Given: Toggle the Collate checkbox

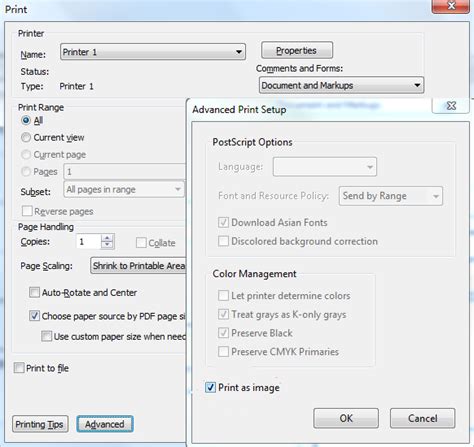Looking at the screenshot, I should click(x=141, y=243).
